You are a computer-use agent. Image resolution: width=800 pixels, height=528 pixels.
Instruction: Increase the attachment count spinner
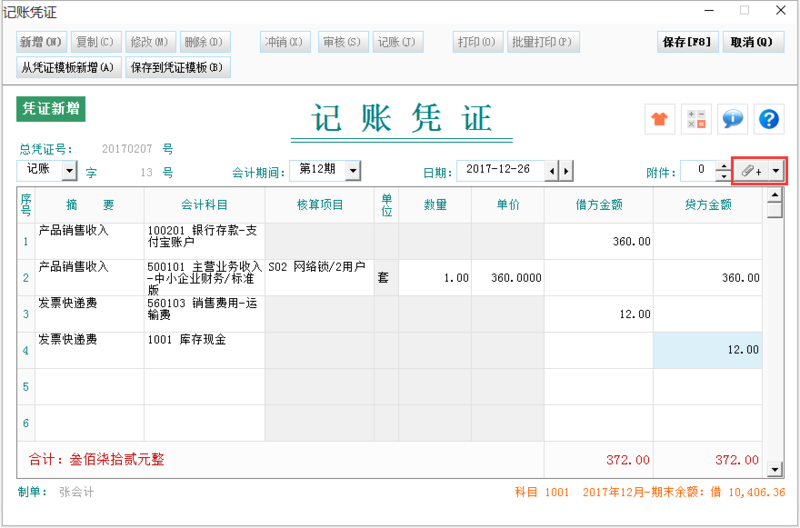point(723,166)
